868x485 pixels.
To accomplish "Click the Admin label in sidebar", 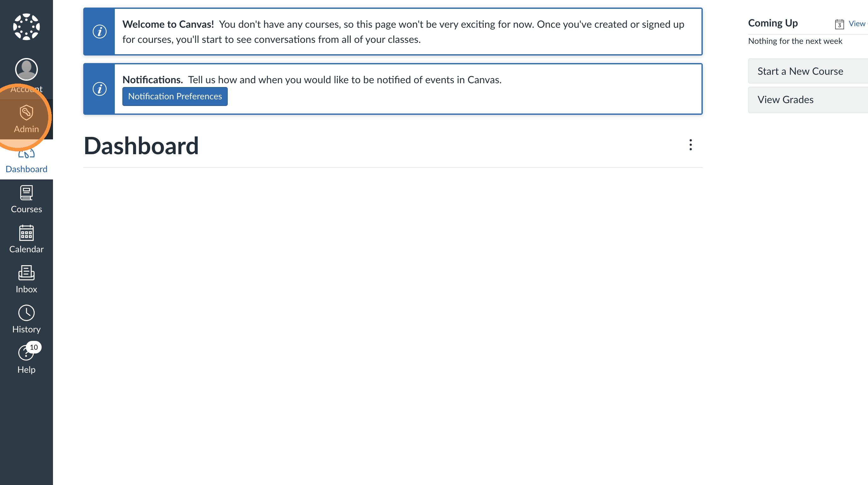I will click(26, 129).
